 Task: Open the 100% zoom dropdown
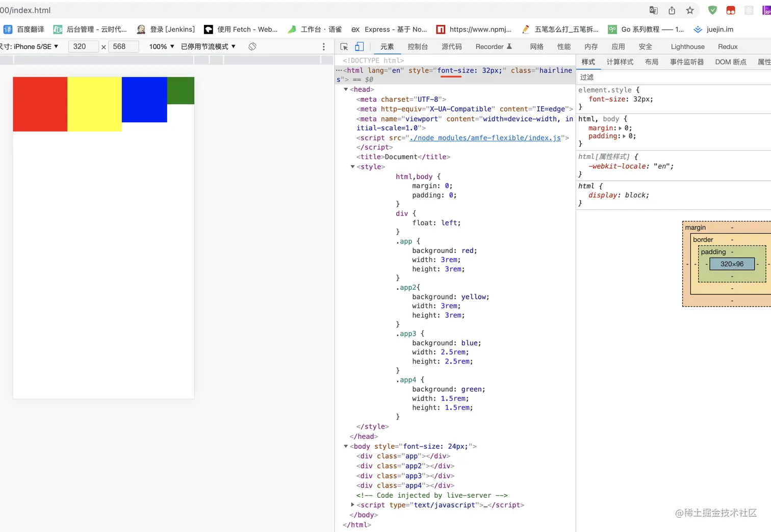(x=162, y=46)
